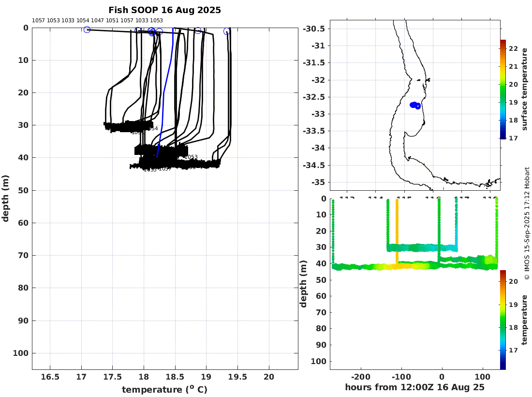
Task: Click the 16.5 temperature axis tick label
Action: click(50, 377)
